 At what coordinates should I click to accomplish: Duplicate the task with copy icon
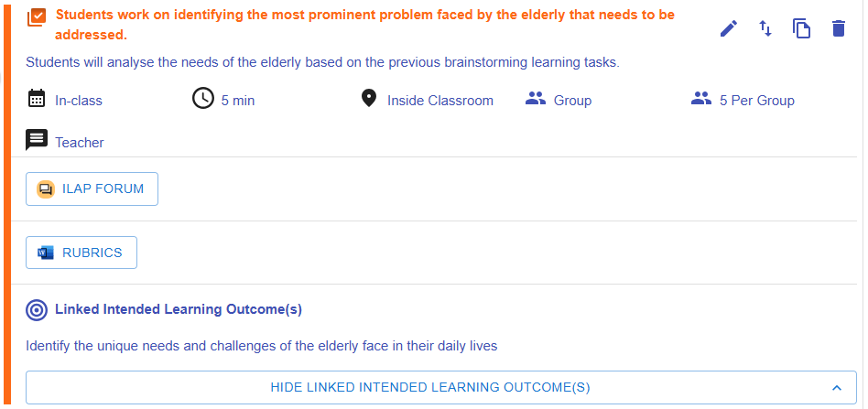(x=802, y=28)
